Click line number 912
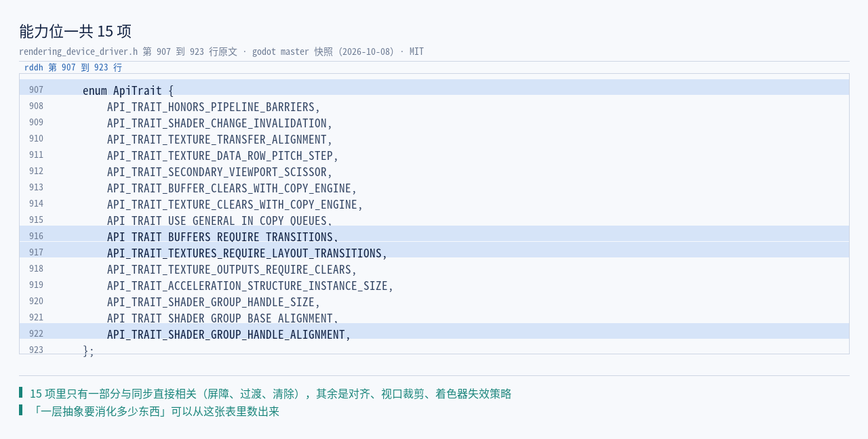 click(36, 171)
